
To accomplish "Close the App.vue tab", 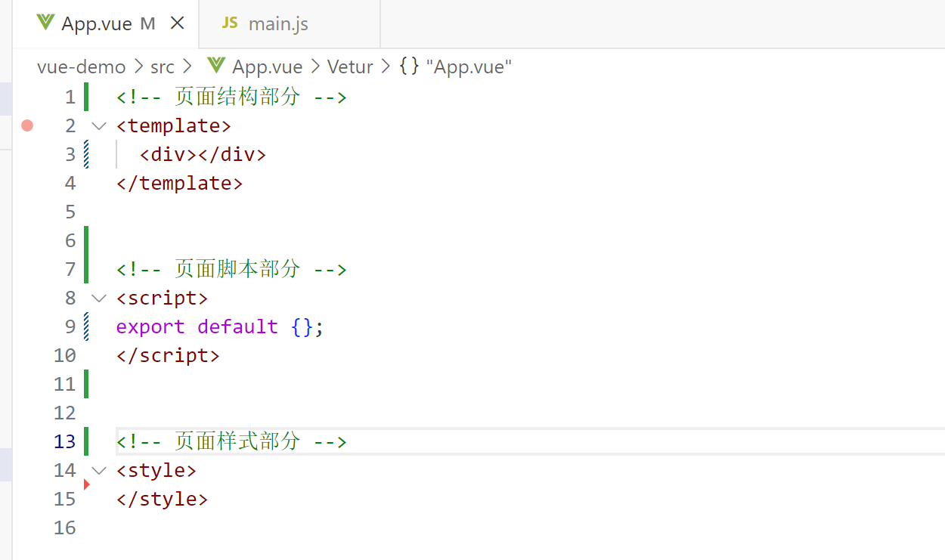I will click(178, 23).
